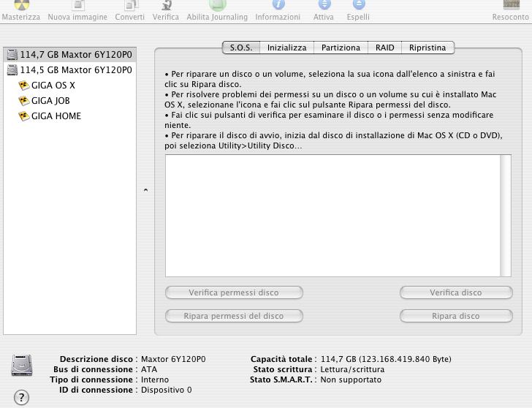
Task: Switch to the S.O.S. tab
Action: (x=241, y=48)
